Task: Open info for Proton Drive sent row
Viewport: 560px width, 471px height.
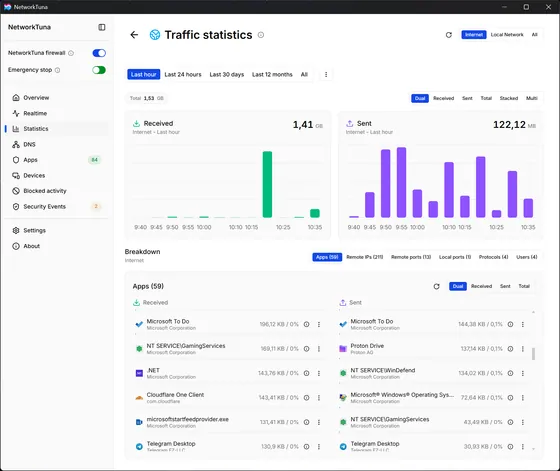Action: (510, 349)
